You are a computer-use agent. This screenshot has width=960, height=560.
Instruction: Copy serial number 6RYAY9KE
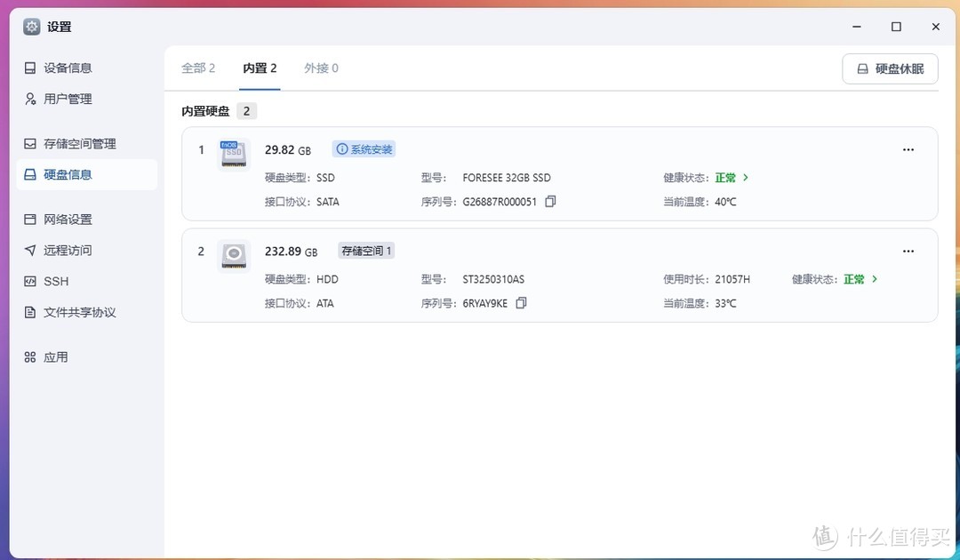(x=521, y=303)
